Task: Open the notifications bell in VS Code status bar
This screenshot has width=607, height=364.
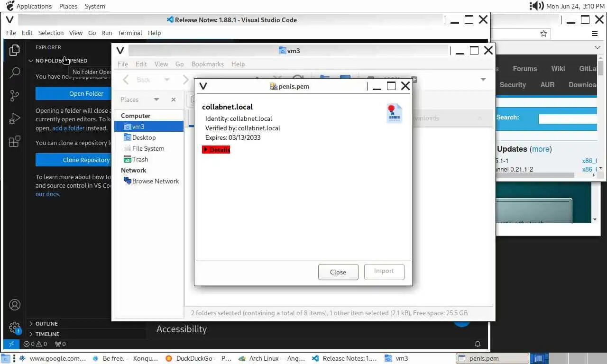Action: point(478,344)
